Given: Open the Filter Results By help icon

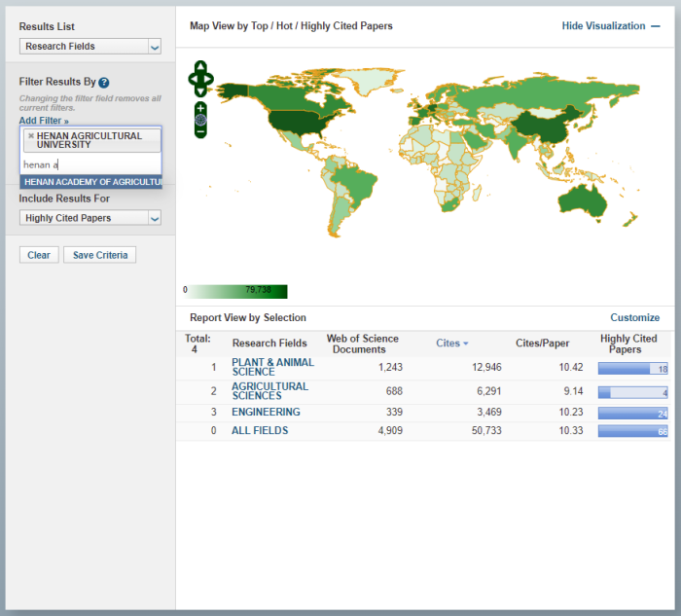Looking at the screenshot, I should click(x=104, y=82).
